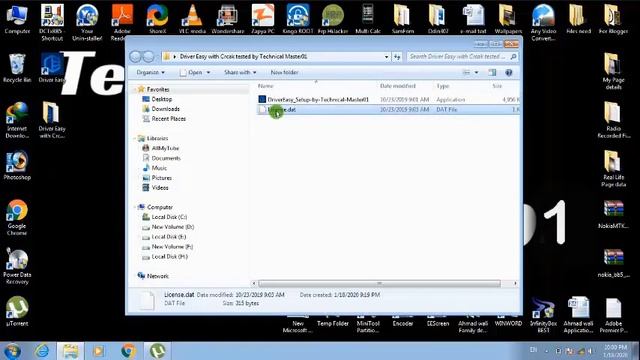640x360 pixels.
Task: Open the Zapya PC desktop shortcut
Action: [x=263, y=20]
